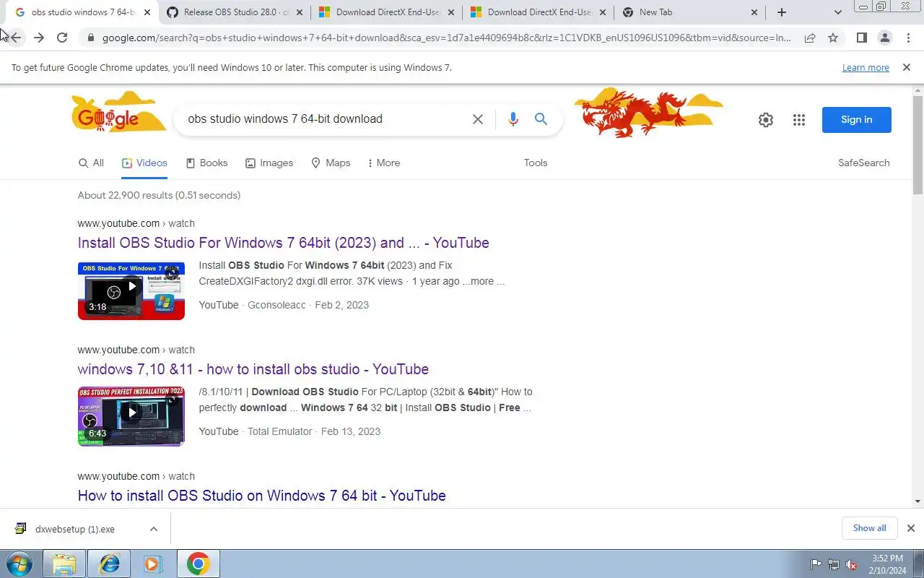Click Learn more in update notice
Image resolution: width=924 pixels, height=578 pixels.
coord(866,67)
